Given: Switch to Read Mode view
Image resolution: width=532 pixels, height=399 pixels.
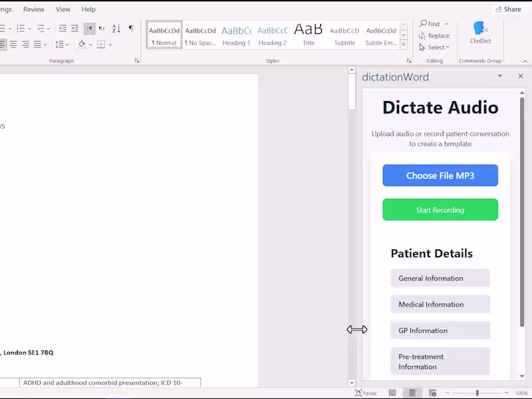Looking at the screenshot, I should 392,393.
